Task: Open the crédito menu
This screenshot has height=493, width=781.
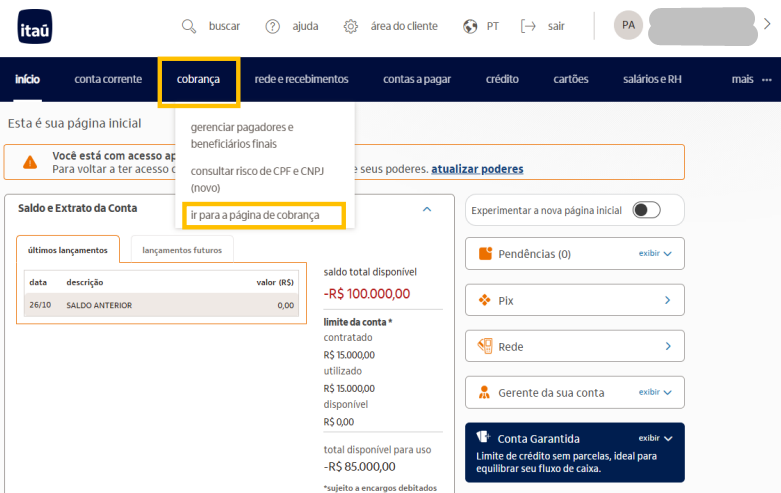Action: pyautogui.click(x=502, y=79)
